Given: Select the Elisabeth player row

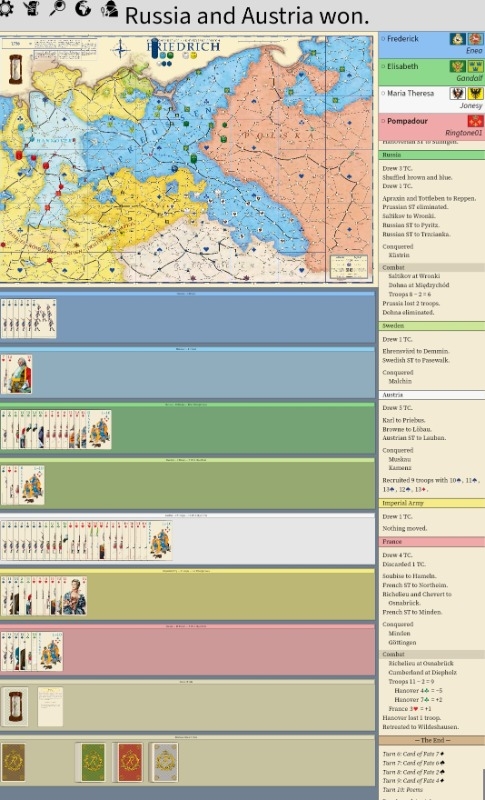Looking at the screenshot, I should 431,72.
